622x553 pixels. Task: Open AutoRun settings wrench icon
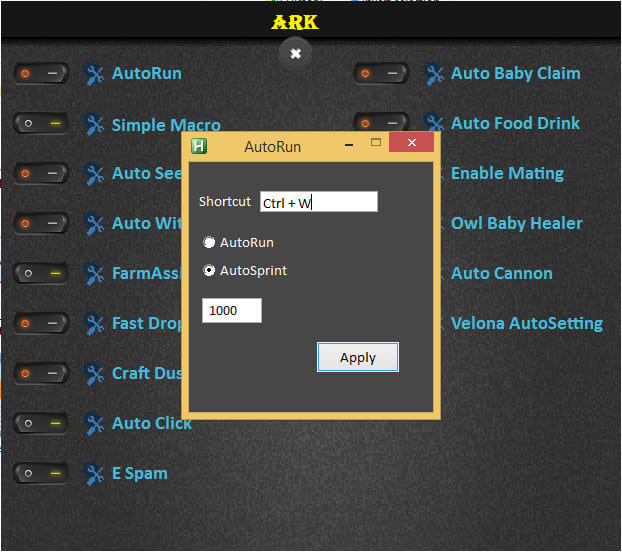94,74
